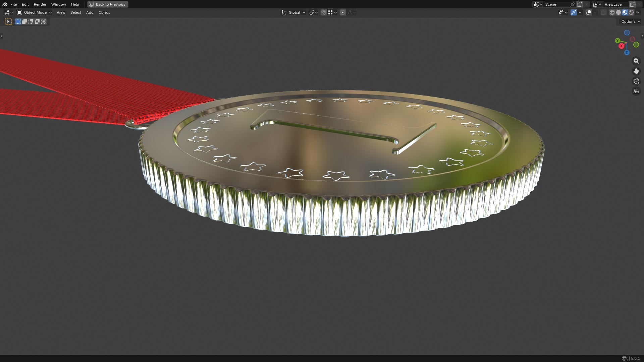
Task: Open the Global transform orientation dropdown
Action: click(293, 12)
